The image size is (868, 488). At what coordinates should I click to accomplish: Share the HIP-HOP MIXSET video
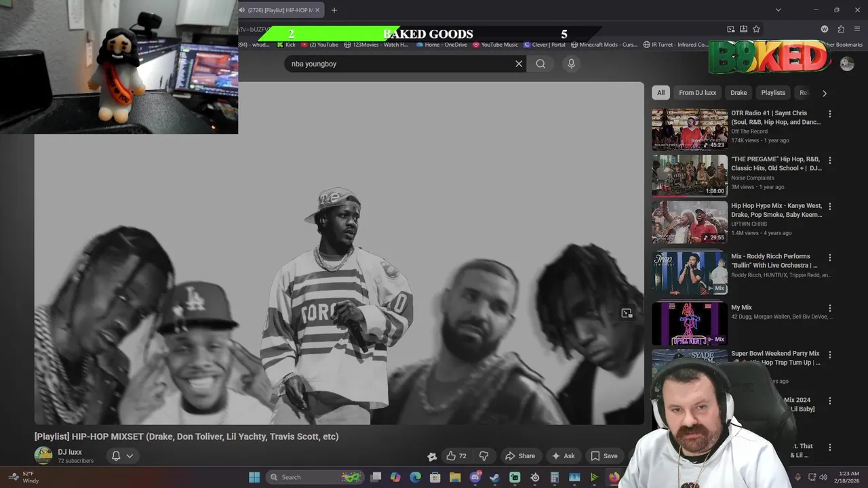click(x=520, y=456)
